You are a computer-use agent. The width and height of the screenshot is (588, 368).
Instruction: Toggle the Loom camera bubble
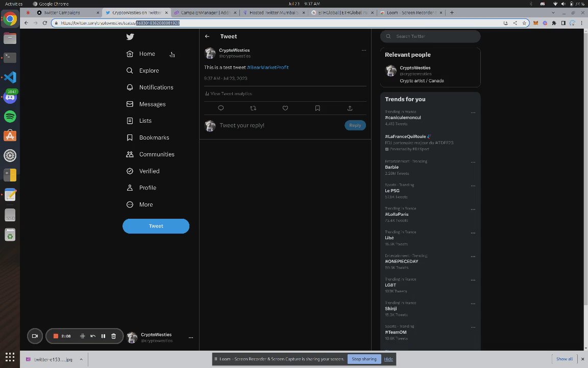click(x=35, y=336)
